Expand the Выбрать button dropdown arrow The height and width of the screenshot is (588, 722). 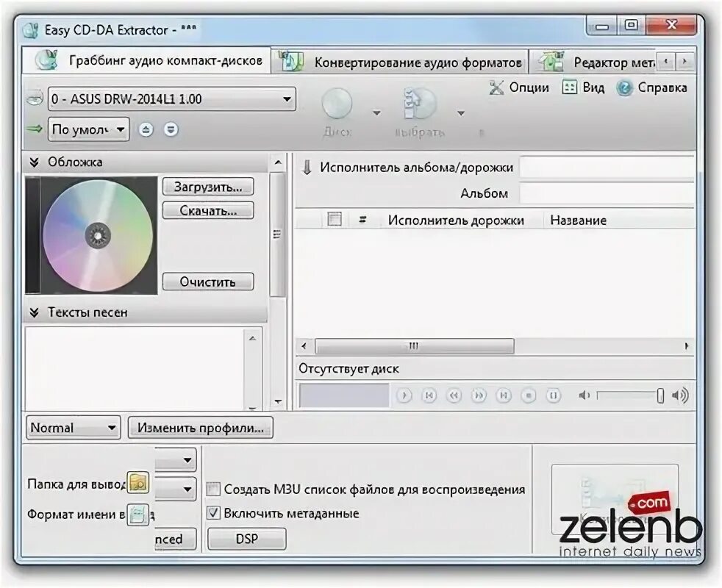tap(461, 112)
